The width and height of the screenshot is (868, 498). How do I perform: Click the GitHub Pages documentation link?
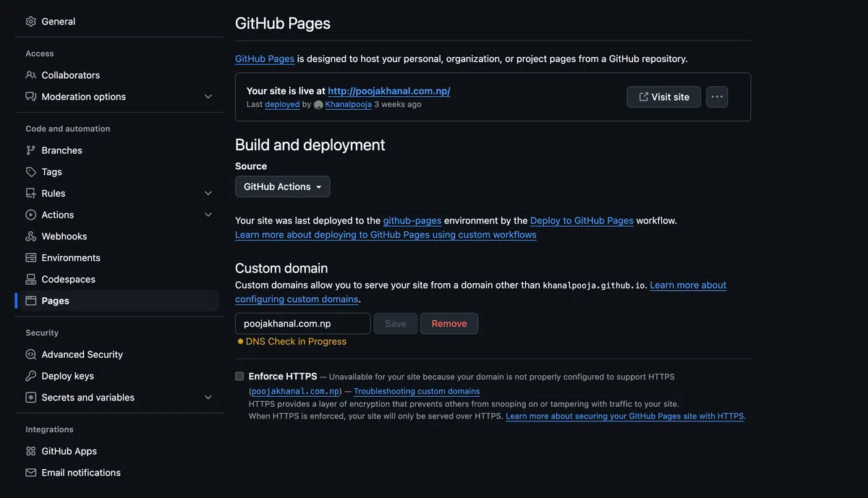tap(265, 59)
